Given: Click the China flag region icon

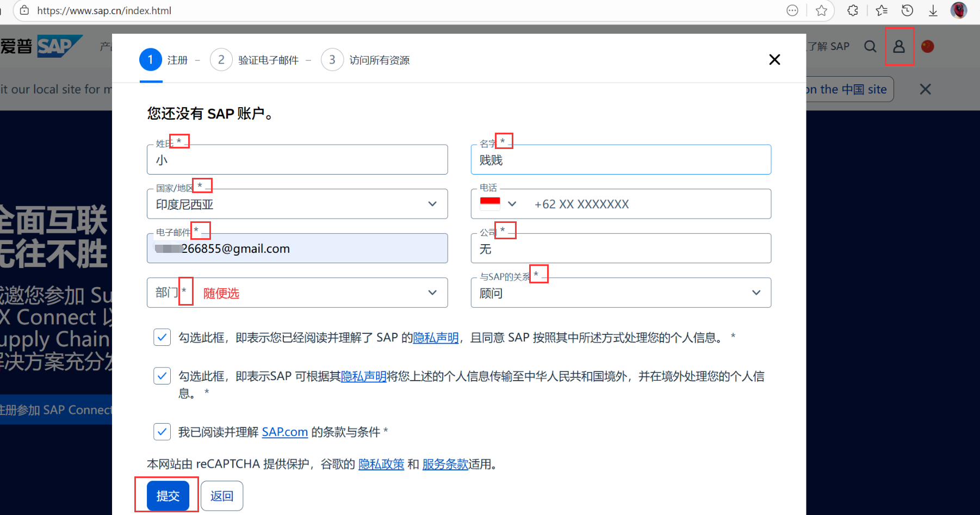Looking at the screenshot, I should 928,46.
